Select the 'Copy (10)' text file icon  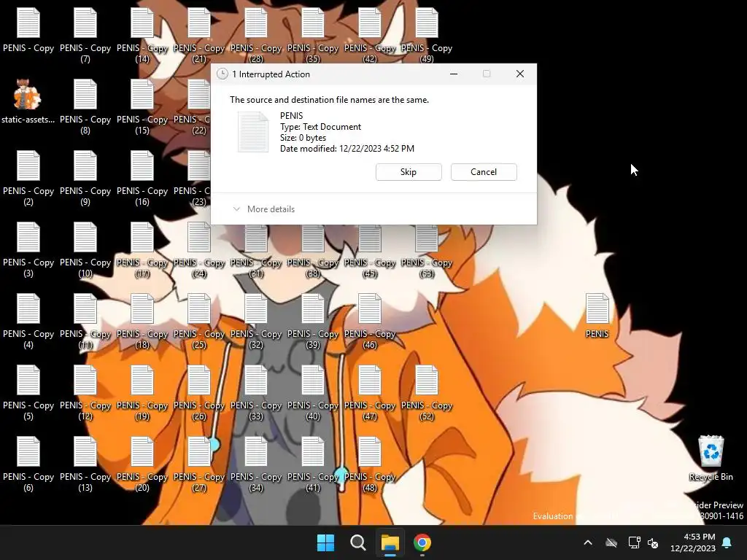coord(85,237)
